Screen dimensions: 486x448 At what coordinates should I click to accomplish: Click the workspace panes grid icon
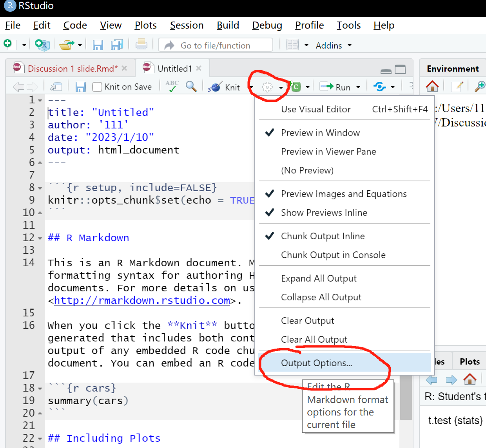[x=293, y=45]
